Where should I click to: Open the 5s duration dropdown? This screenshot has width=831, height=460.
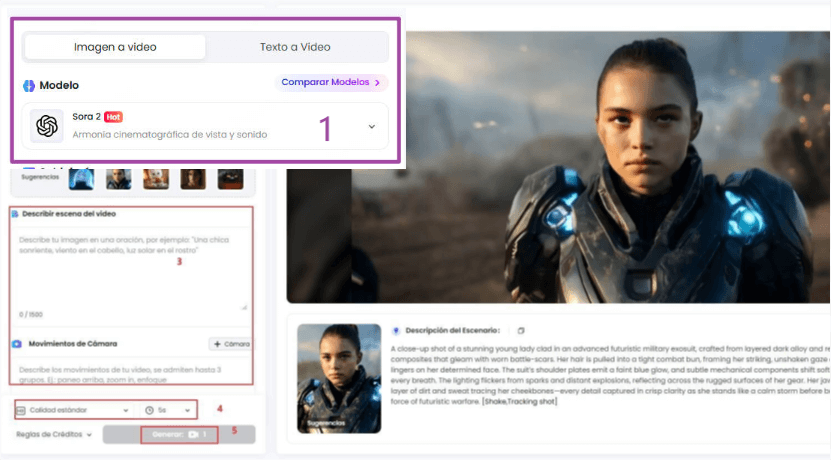167,410
